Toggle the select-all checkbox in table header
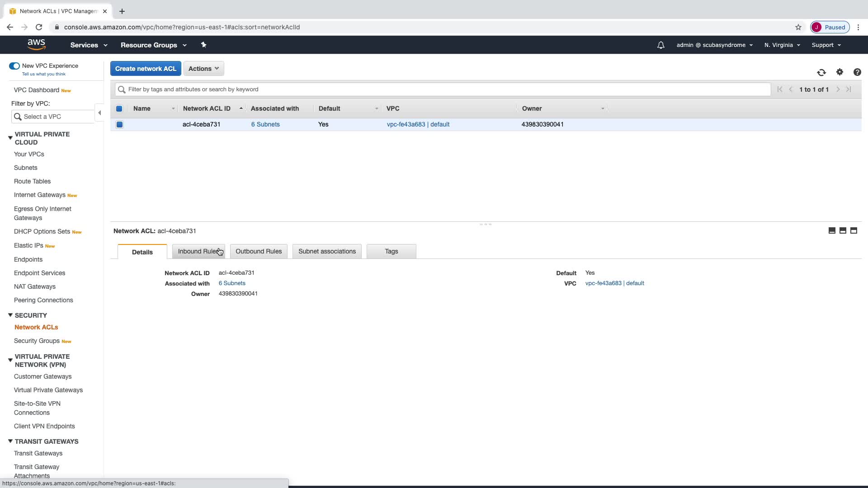Viewport: 868px width, 488px height. pyautogui.click(x=119, y=108)
